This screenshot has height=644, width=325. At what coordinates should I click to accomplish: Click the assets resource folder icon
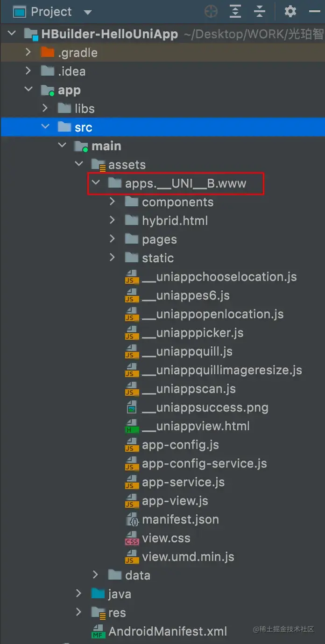(99, 165)
